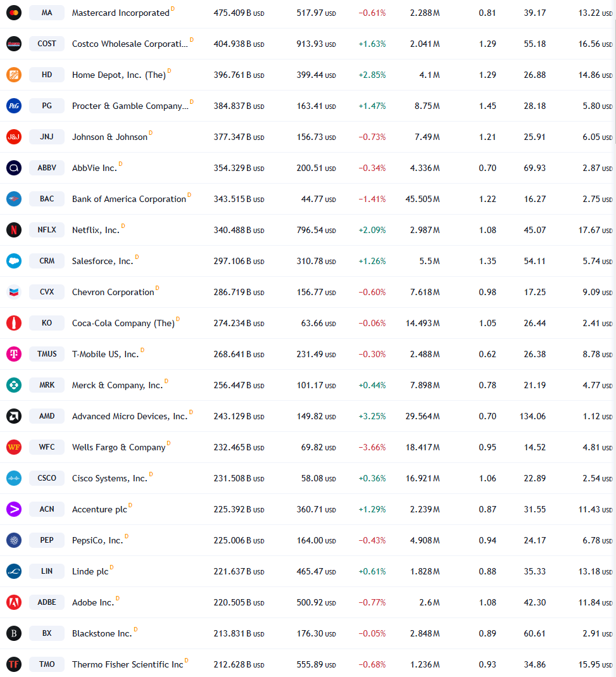Open the Accenture plc link

(100, 509)
